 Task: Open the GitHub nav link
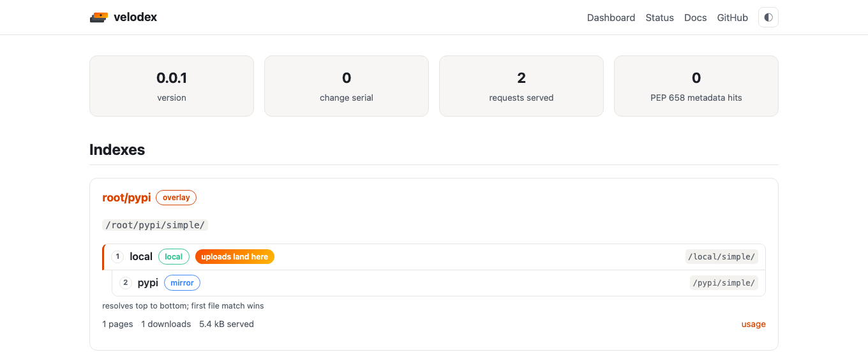tap(732, 18)
